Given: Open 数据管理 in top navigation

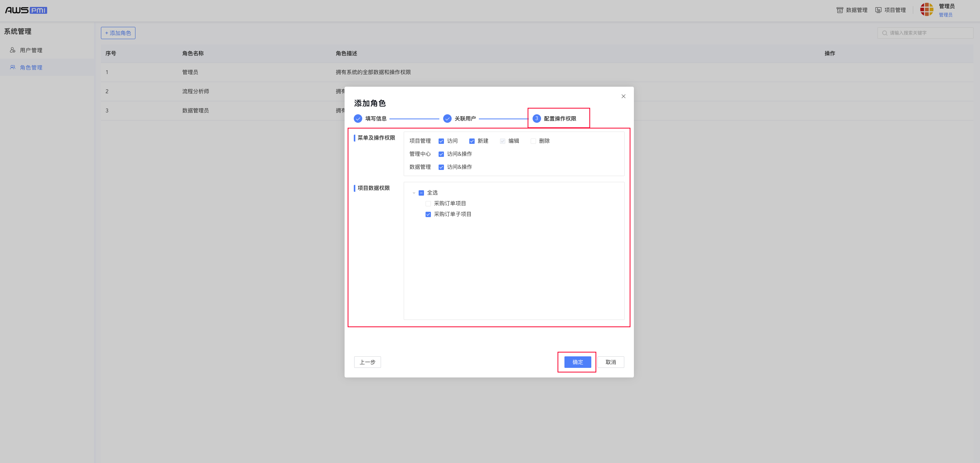Looking at the screenshot, I should coord(852,10).
